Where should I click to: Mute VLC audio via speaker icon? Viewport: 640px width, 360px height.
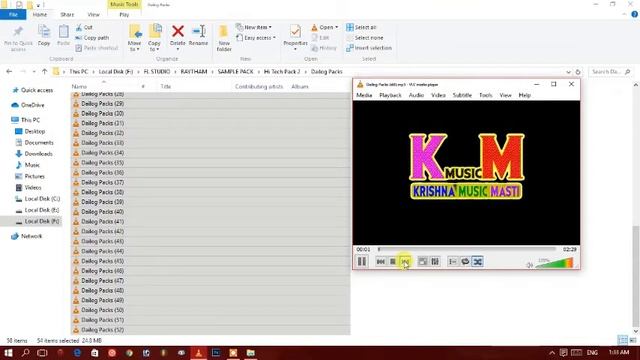(529, 265)
